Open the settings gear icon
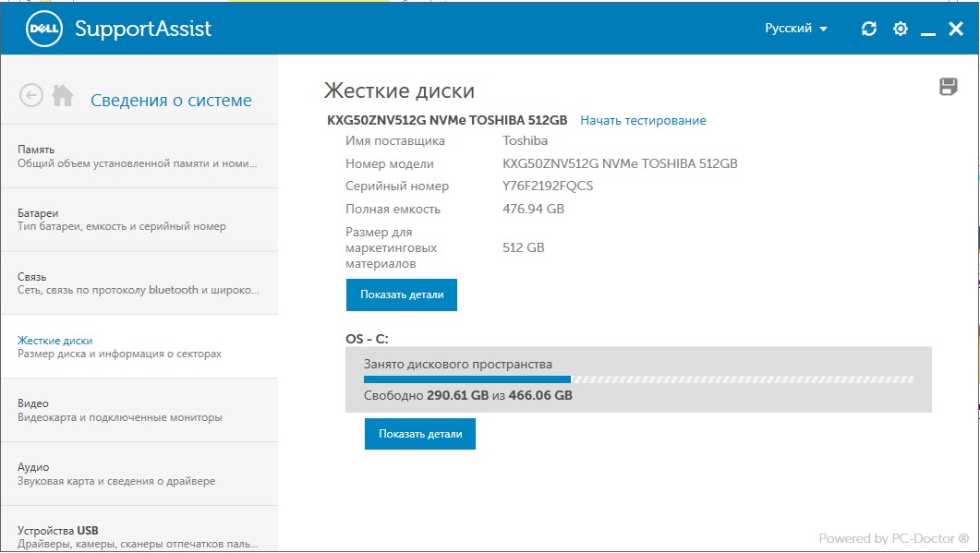This screenshot has height=553, width=980. [900, 28]
